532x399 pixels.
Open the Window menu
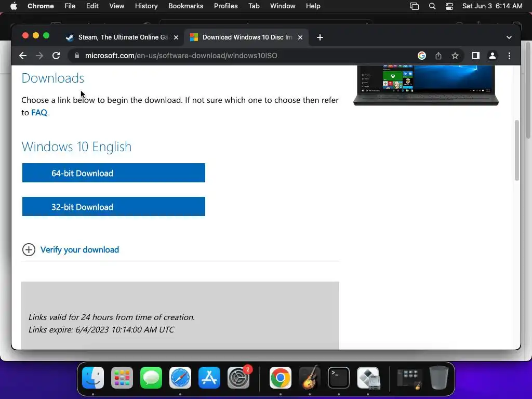(283, 6)
